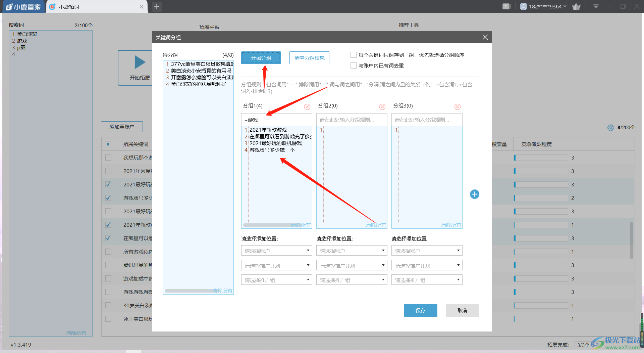Open 请选择推广组 dropdown under 分组1
The height and width of the screenshot is (353, 644).
coord(277,280)
